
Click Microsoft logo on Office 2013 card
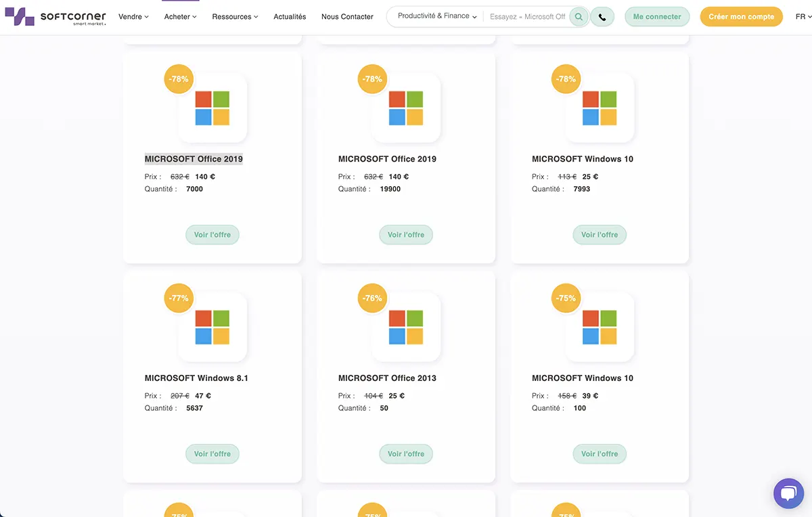tap(406, 328)
